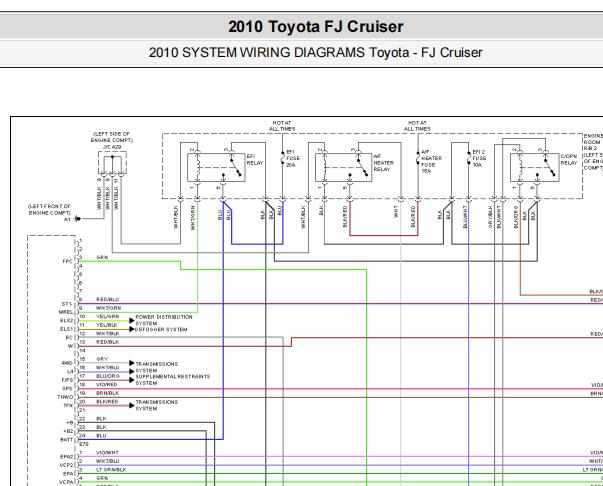Screen dimensions: 603x486
Task: Click the BRN/BLK wire label at pin 19
Action: click(107, 393)
